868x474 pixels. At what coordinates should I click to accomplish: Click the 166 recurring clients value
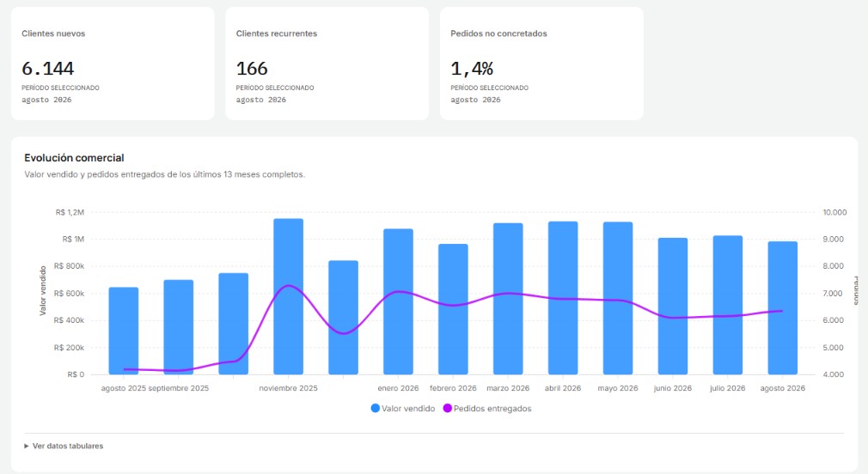tap(252, 69)
